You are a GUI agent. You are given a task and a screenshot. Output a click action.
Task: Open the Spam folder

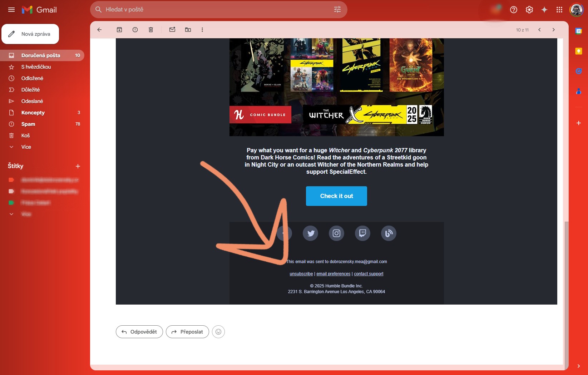click(x=28, y=124)
